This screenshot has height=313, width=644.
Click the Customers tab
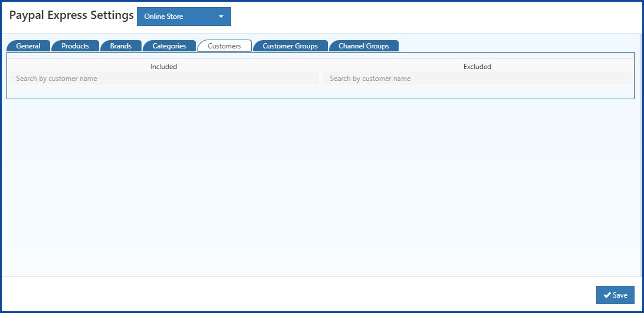tap(224, 46)
